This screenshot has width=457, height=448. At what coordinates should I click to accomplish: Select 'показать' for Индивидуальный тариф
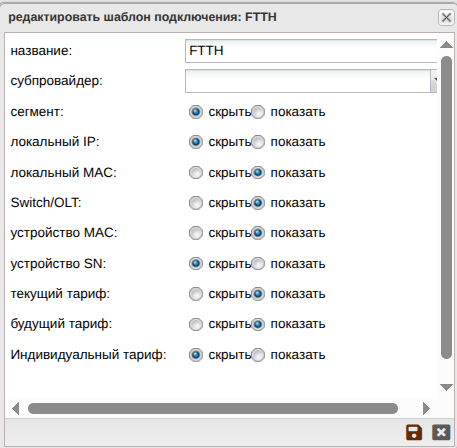258,355
